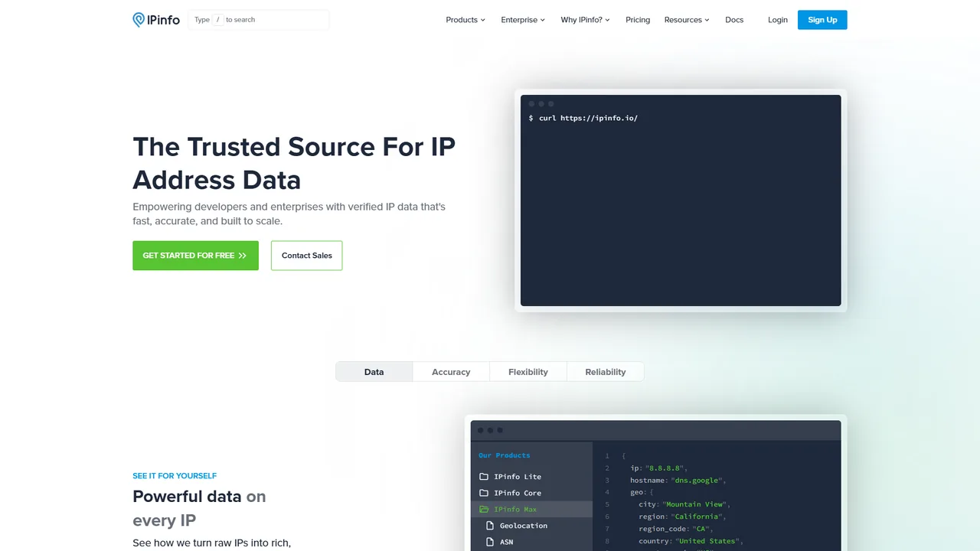Open Geolocation under IPinfo Max

coord(531,526)
